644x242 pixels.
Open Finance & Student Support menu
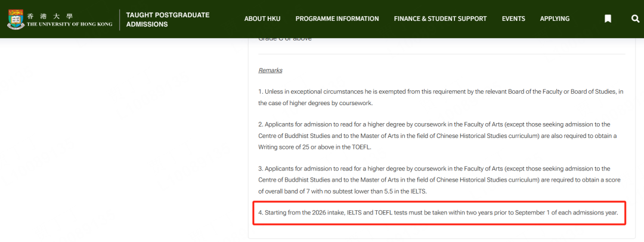tap(440, 19)
